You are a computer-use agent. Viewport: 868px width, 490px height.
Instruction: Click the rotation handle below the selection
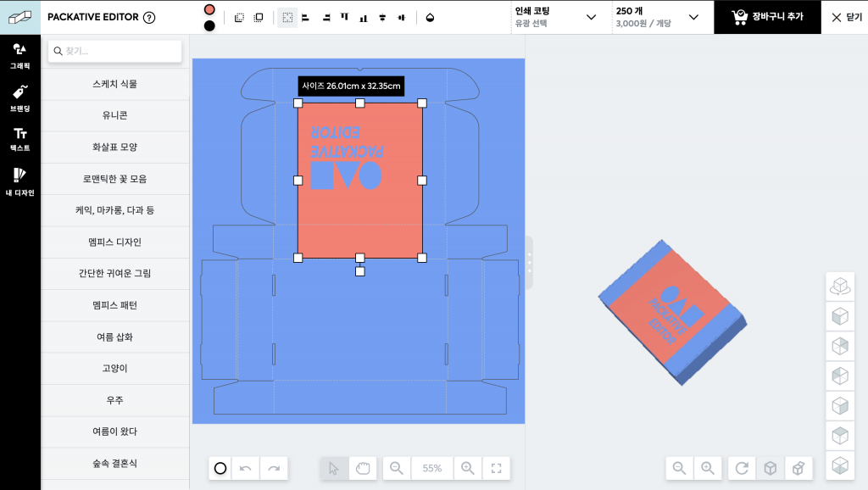pos(359,272)
